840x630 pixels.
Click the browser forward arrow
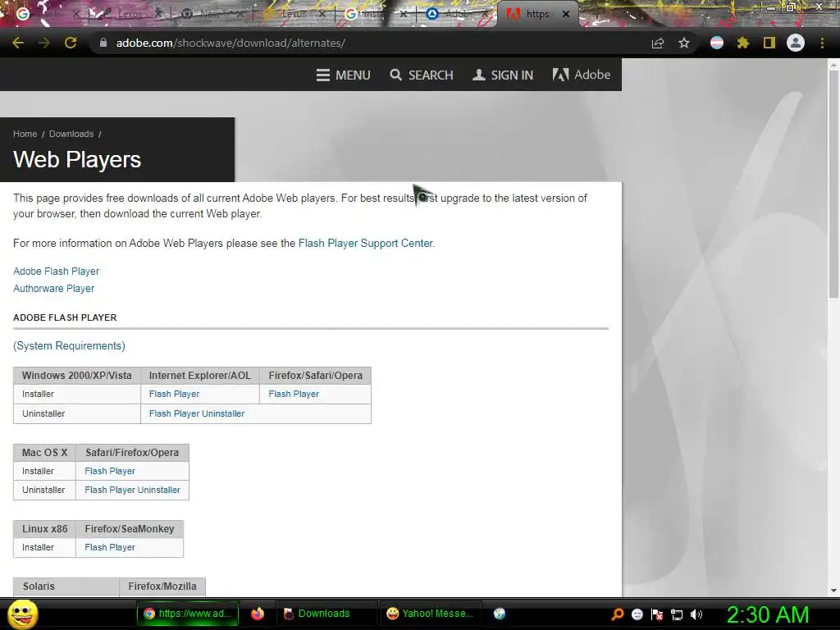44,43
